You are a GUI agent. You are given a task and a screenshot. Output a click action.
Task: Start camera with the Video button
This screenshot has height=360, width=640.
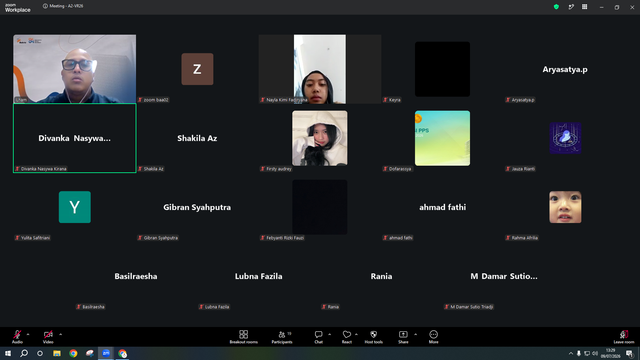click(x=48, y=337)
